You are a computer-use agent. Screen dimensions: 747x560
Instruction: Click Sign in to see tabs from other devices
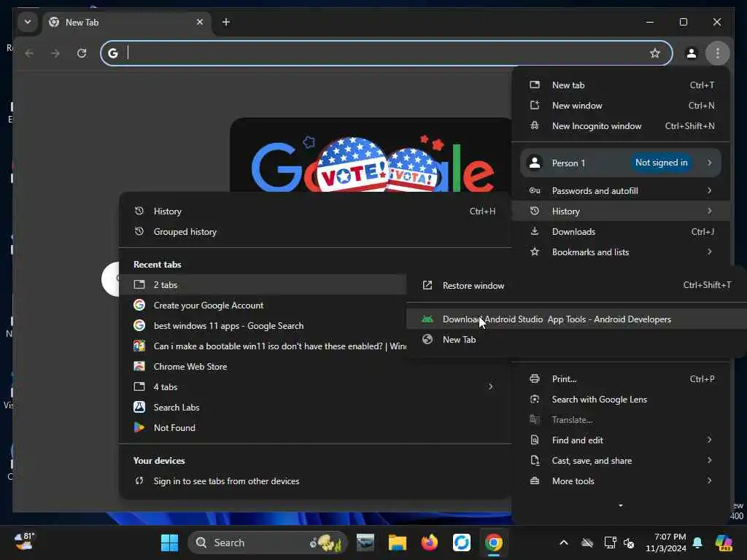tap(315, 481)
